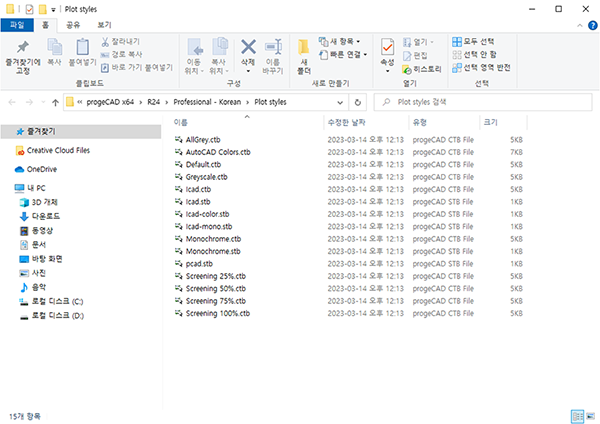The image size is (600, 424).
Task: Expand address bar history dropdown
Action: click(x=340, y=102)
